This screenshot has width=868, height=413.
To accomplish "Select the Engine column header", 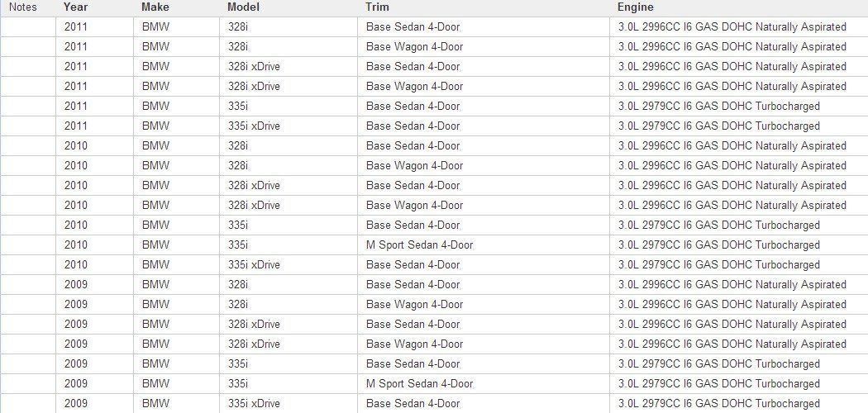I will [x=636, y=7].
